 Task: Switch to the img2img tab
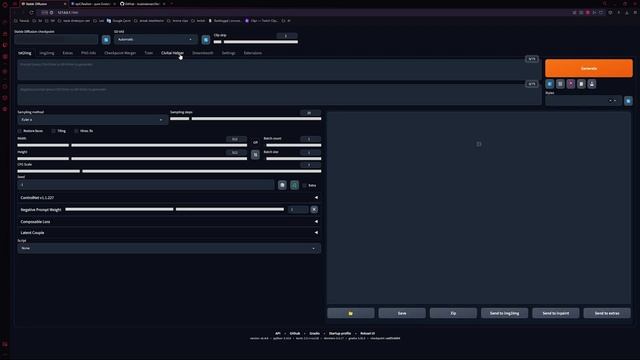47,53
